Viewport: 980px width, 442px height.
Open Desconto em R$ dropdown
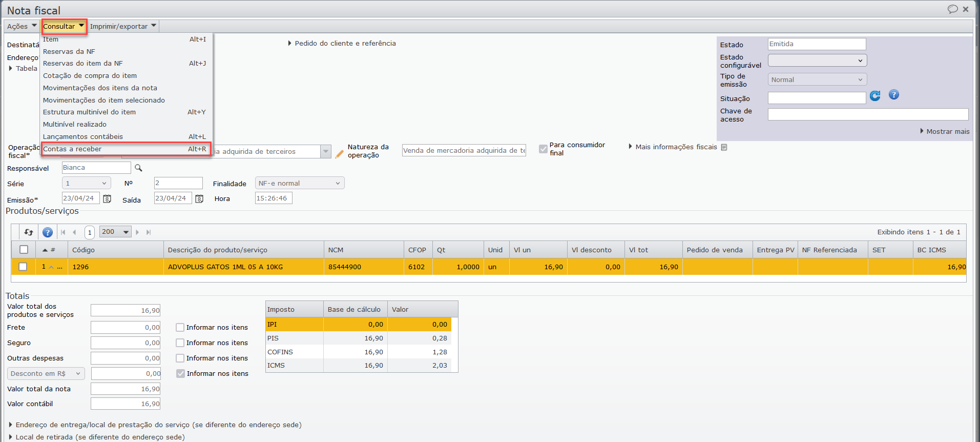point(46,373)
